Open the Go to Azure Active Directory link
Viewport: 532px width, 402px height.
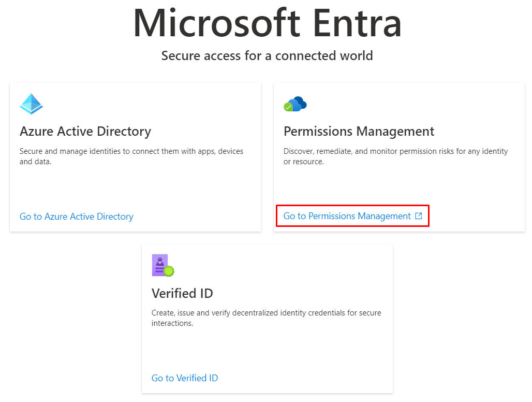click(77, 217)
